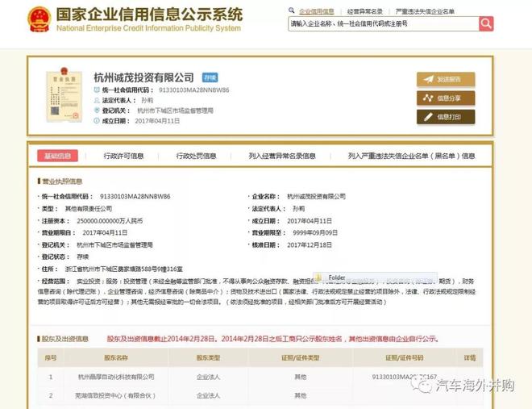Click the 营业期限至 value 9999年09月09日

[315, 233]
